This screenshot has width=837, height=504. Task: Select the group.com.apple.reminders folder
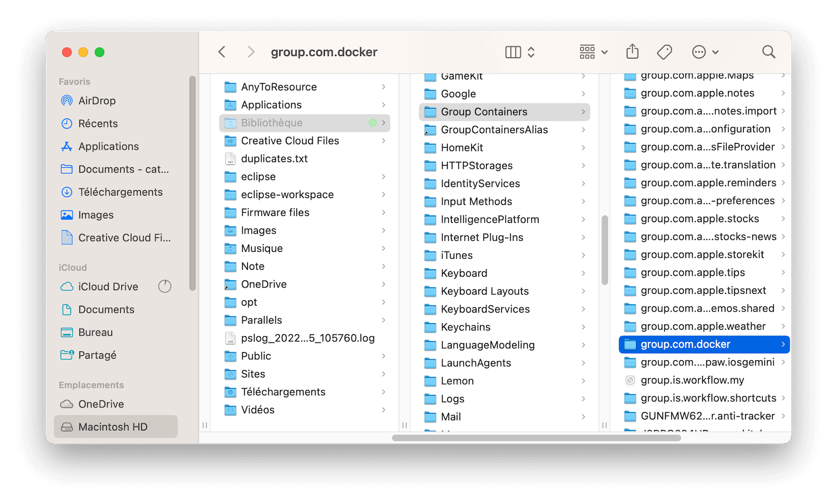pyautogui.click(x=704, y=182)
